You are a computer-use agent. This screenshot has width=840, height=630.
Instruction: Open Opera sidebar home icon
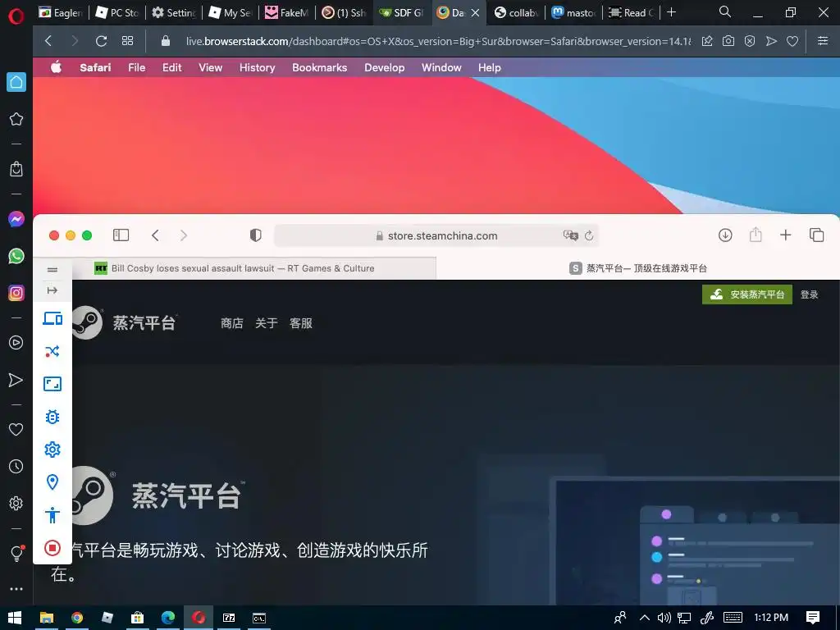click(x=16, y=82)
